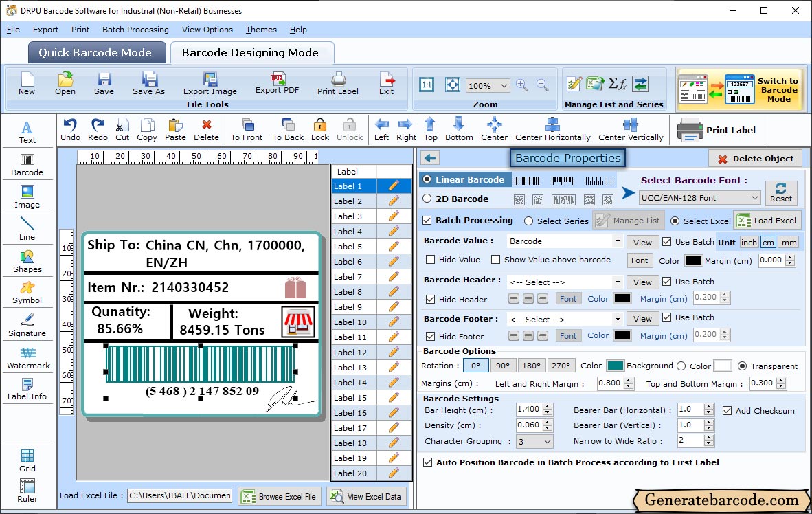
Task: Click the Delete Object button
Action: click(755, 159)
